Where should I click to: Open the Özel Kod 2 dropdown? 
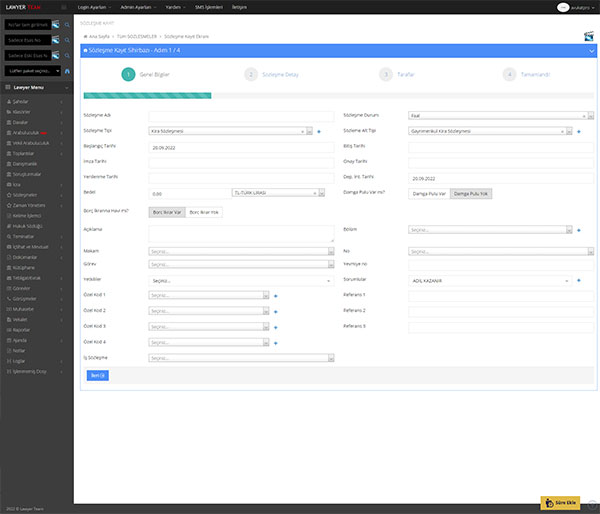(x=209, y=311)
